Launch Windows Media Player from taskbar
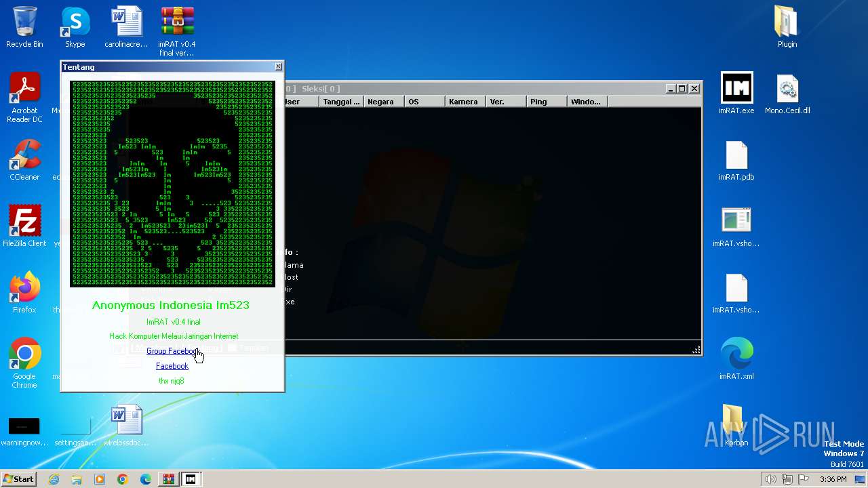The image size is (868, 488). [100, 479]
